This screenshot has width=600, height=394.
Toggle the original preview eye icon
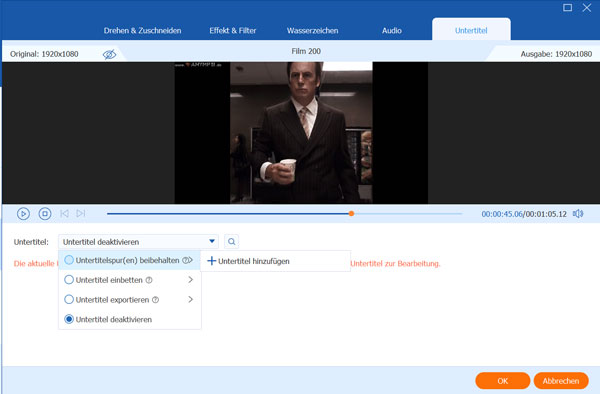click(x=109, y=54)
